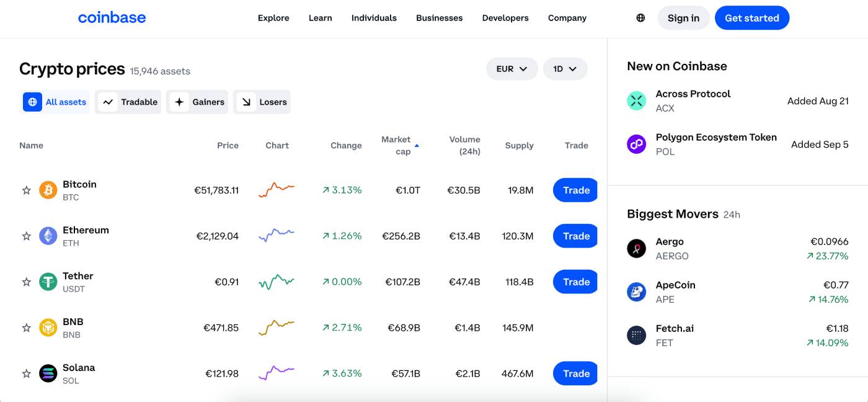Screen dimensions: 868x402
Task: Open the Learn menu
Action: pos(321,18)
